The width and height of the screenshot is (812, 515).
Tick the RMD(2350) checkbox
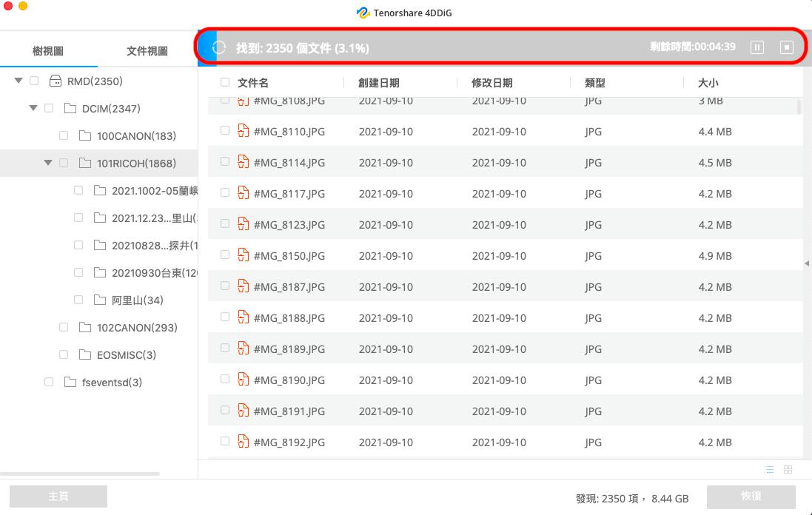pyautogui.click(x=34, y=81)
